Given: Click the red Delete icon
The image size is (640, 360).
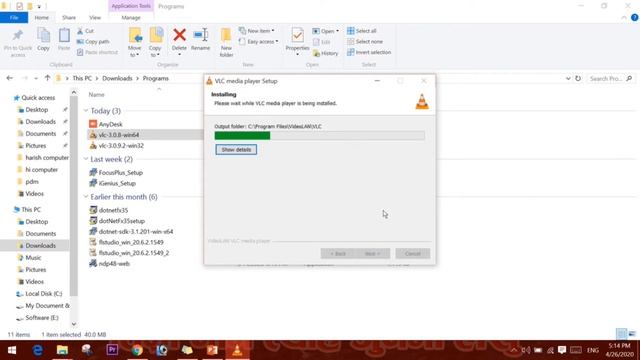Looking at the screenshot, I should [x=179, y=35].
